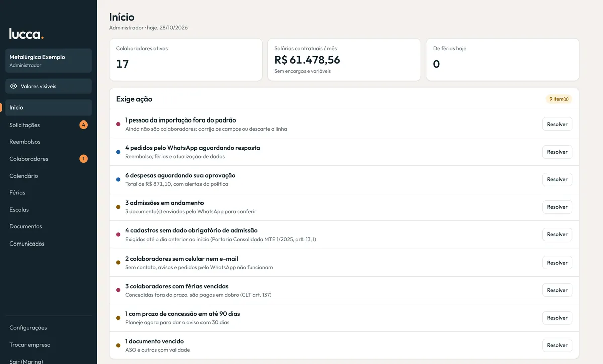Open Escalas in the sidebar

[49, 209]
